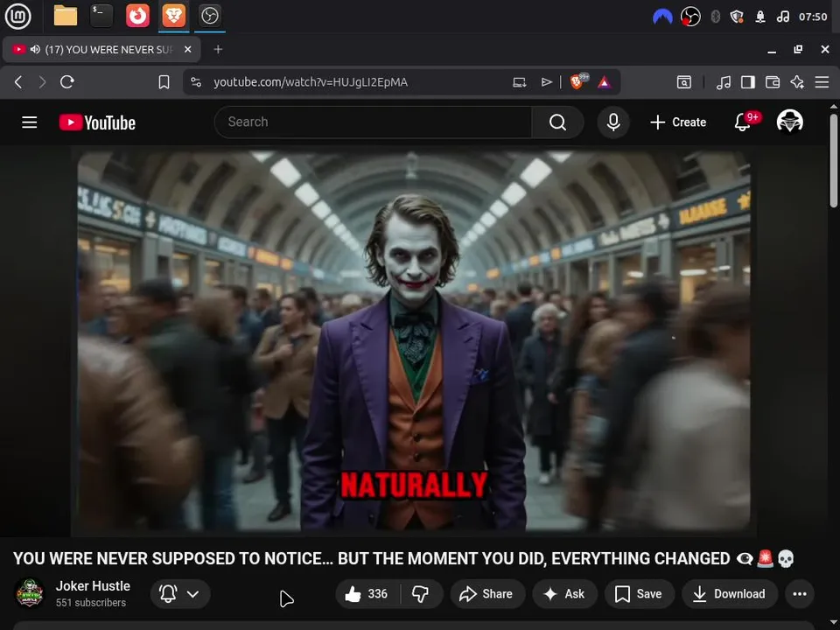Open YouTube notifications bell
The image size is (840, 630).
click(743, 122)
